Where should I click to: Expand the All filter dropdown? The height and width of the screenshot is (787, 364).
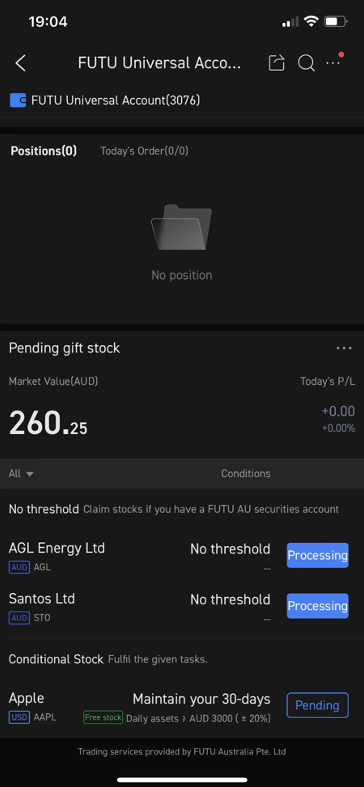point(21,473)
